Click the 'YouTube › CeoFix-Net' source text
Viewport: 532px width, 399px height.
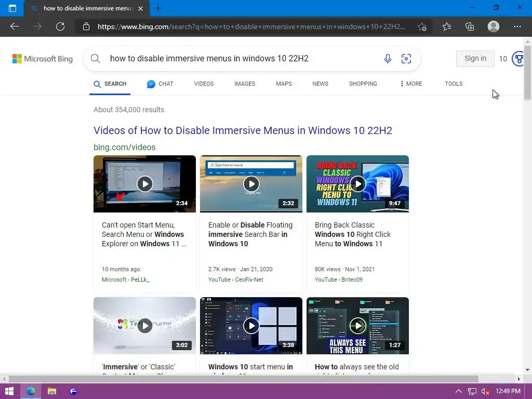tap(236, 280)
